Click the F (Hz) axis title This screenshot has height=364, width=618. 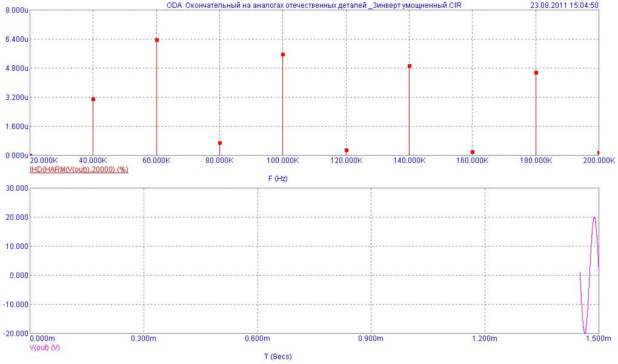278,179
